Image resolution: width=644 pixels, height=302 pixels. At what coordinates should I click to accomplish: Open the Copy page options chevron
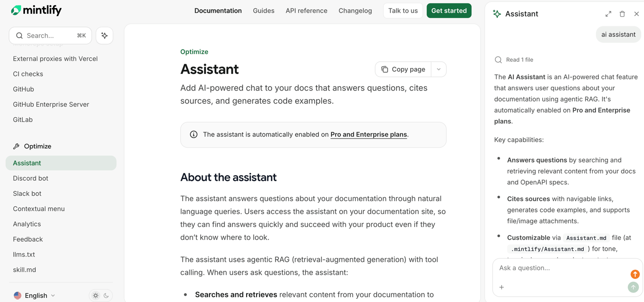pos(438,69)
